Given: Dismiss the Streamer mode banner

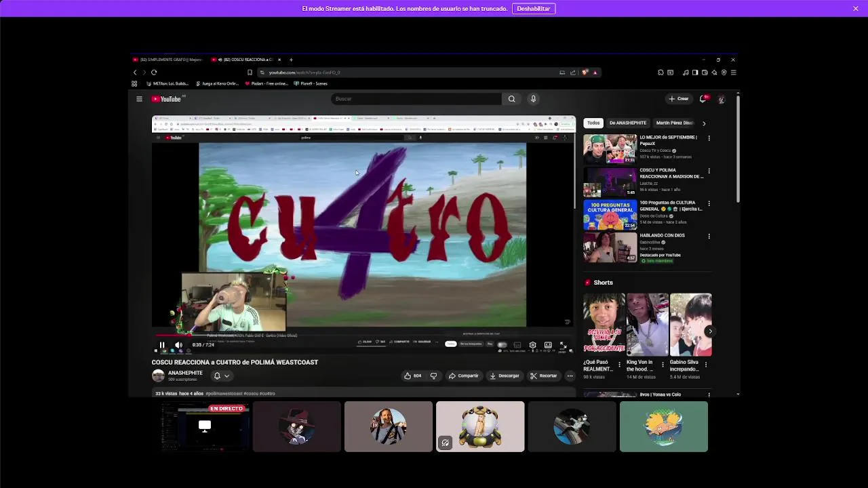Looking at the screenshot, I should 856,9.
